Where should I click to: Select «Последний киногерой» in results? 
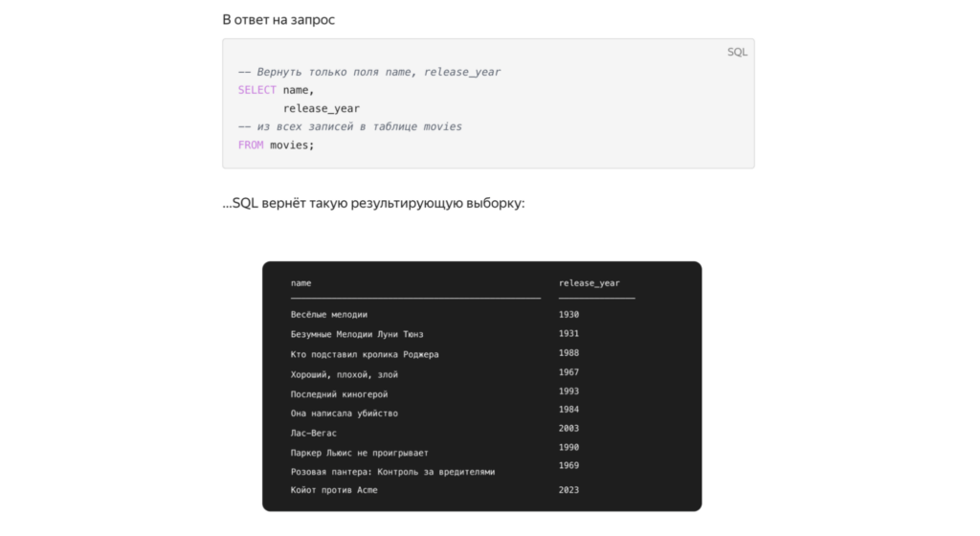pyautogui.click(x=339, y=393)
